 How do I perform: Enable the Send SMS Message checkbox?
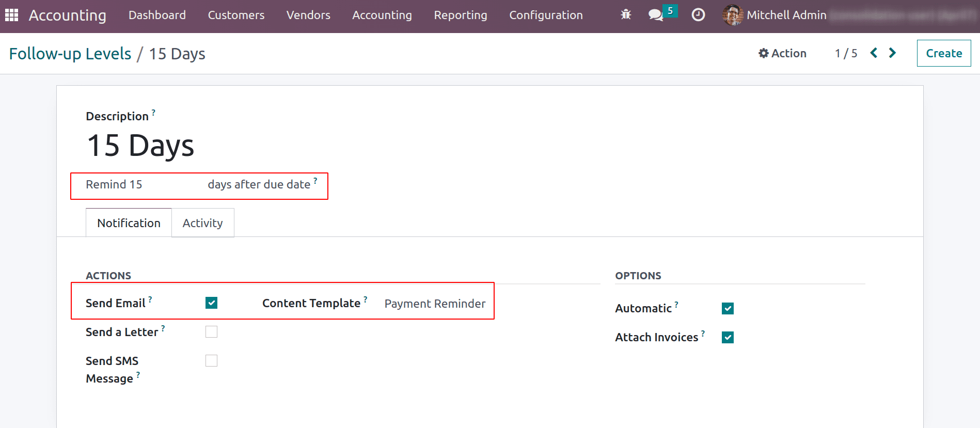[211, 360]
